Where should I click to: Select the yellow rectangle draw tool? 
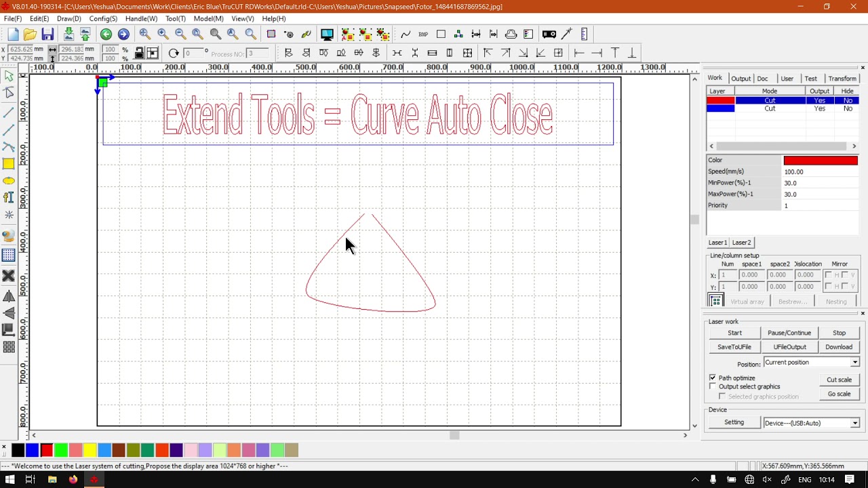(9, 163)
